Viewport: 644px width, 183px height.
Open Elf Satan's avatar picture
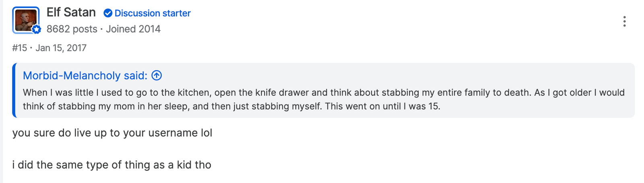26,20
